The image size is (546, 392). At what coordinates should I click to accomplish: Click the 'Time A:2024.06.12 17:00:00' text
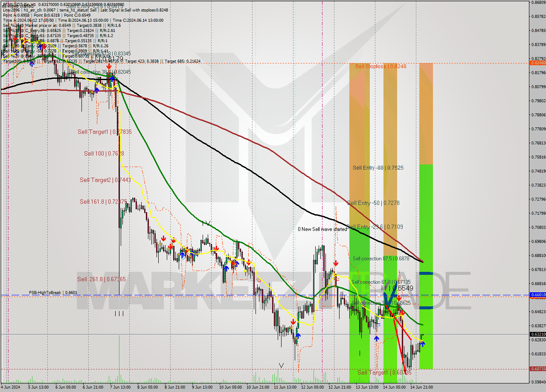(x=28, y=20)
